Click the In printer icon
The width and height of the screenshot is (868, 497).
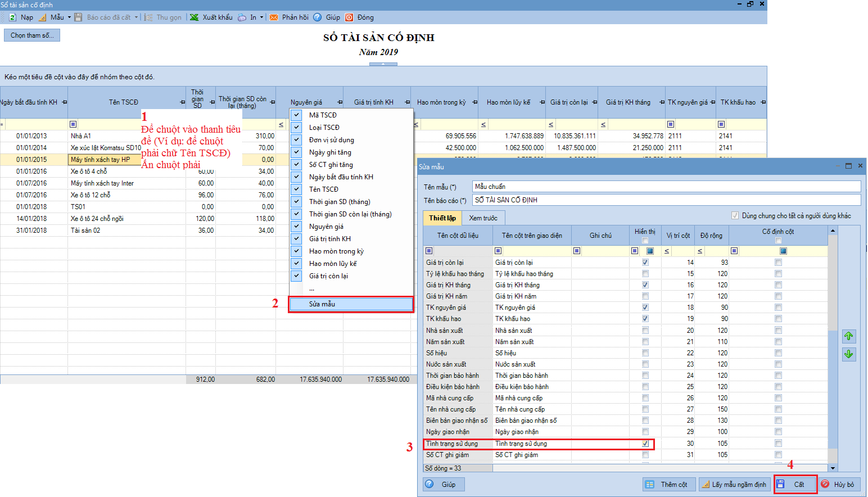242,17
